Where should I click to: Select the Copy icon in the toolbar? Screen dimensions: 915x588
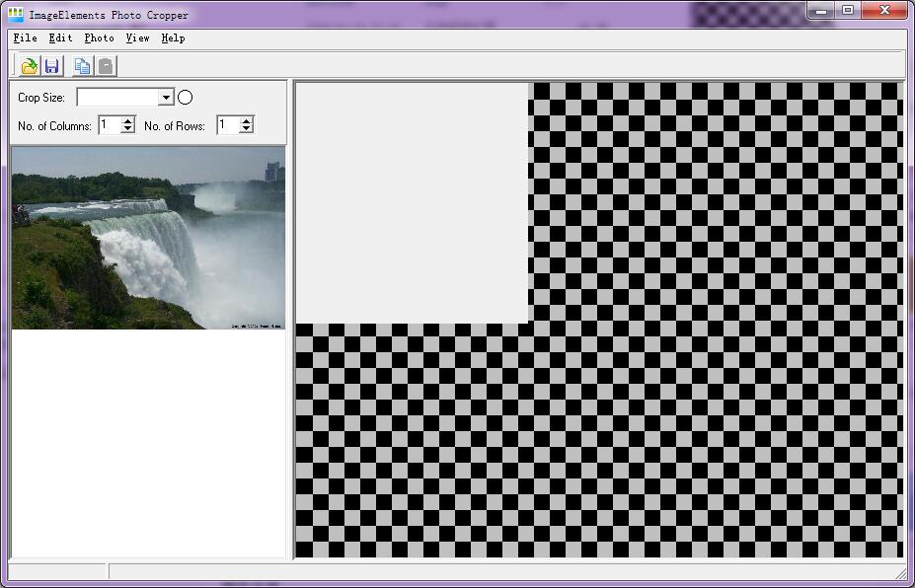click(84, 65)
